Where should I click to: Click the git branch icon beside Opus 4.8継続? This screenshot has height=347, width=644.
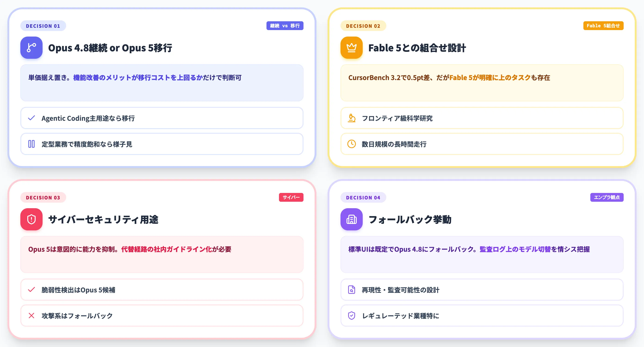[31, 47]
